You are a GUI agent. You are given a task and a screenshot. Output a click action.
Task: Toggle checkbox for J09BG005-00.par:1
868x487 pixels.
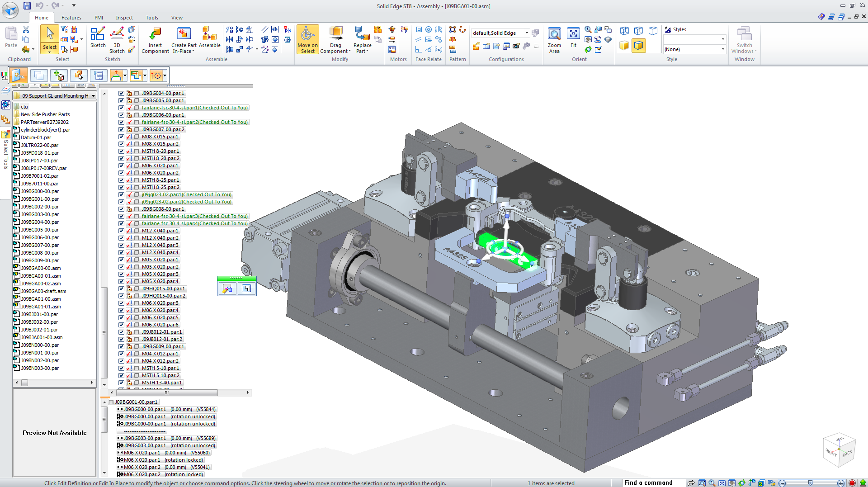pos(121,100)
